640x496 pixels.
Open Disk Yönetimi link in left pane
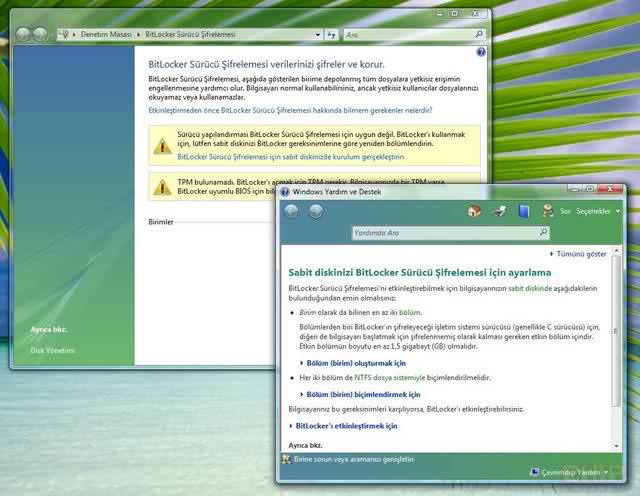click(53, 350)
